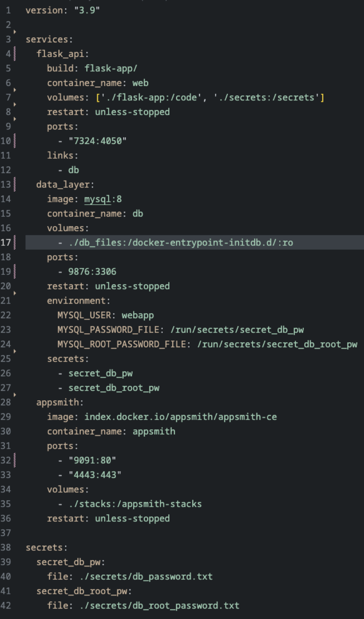Click the change marker beside line 4
This screenshot has height=619, width=364.
pos(15,54)
